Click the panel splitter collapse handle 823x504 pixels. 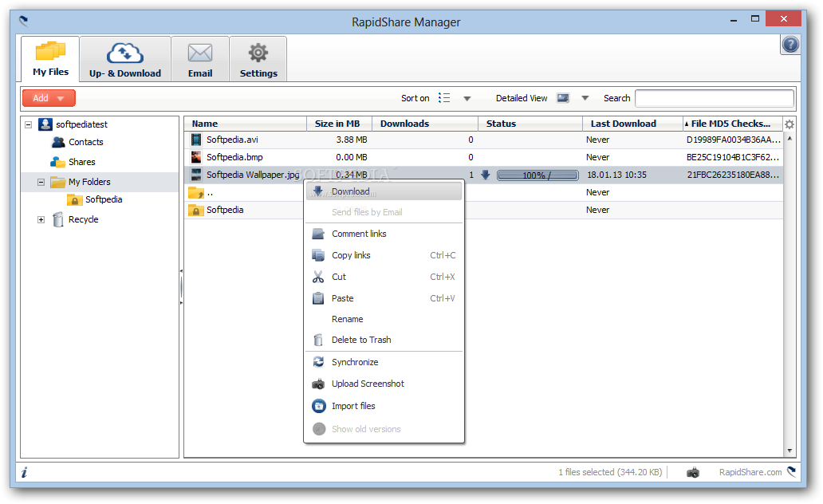pyautogui.click(x=181, y=287)
